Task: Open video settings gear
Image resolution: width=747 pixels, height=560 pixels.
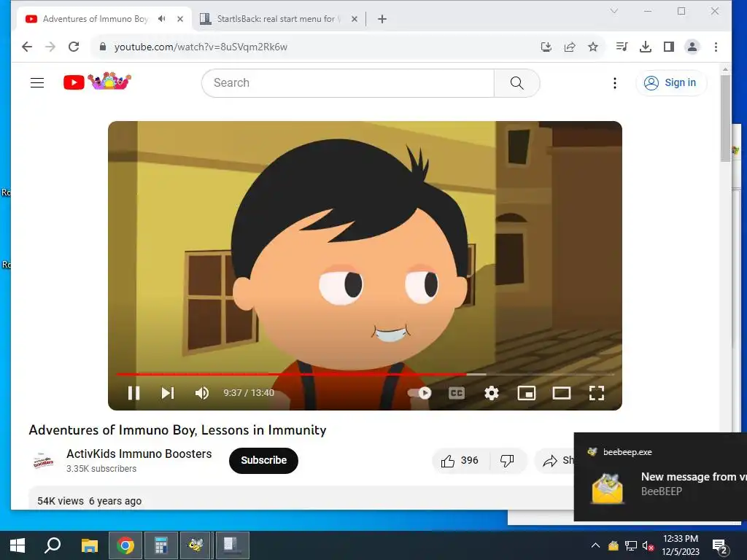Action: [x=492, y=393]
